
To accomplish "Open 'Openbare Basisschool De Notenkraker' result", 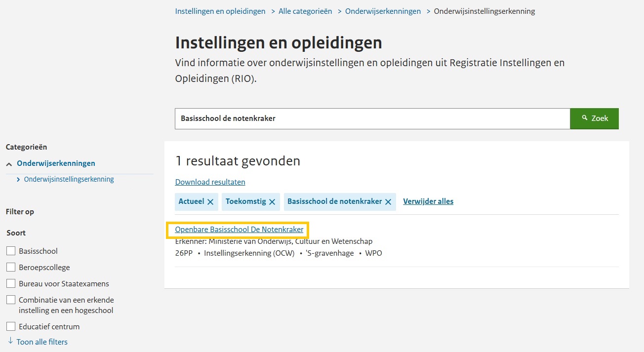I will click(x=239, y=230).
